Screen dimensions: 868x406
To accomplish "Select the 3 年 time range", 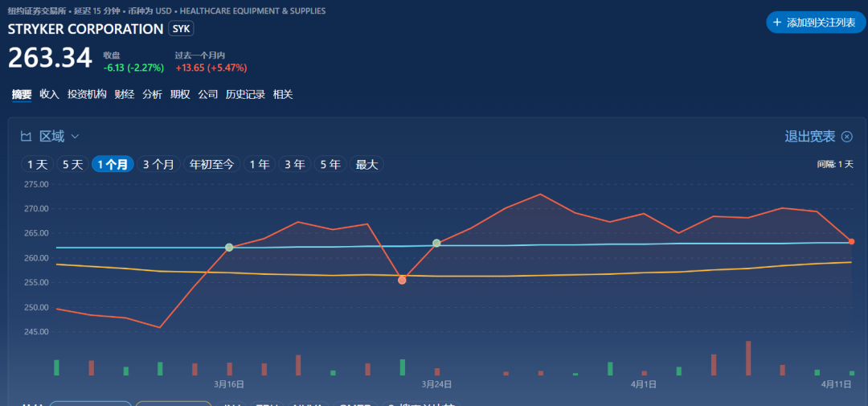I will (294, 165).
